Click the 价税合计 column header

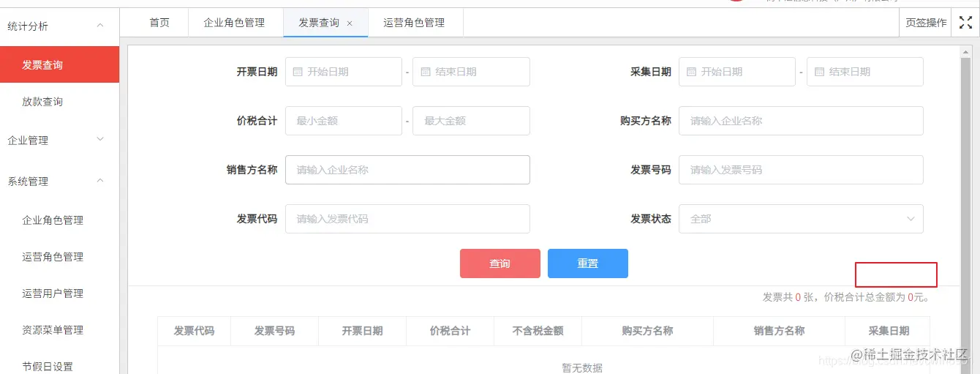[x=450, y=331]
